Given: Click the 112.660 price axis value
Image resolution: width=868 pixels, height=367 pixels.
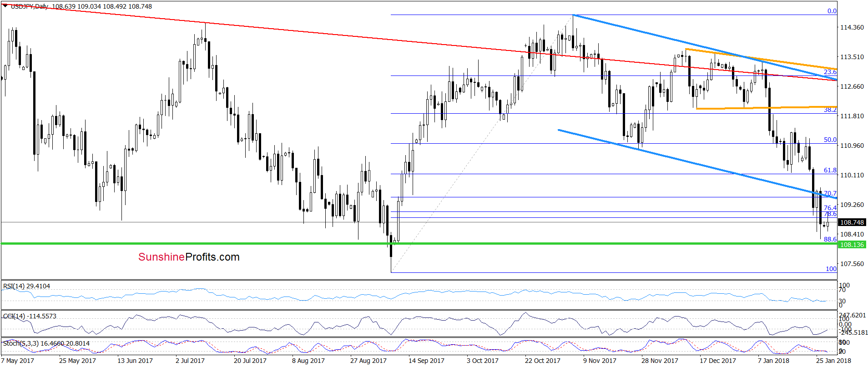Looking at the screenshot, I should 852,86.
